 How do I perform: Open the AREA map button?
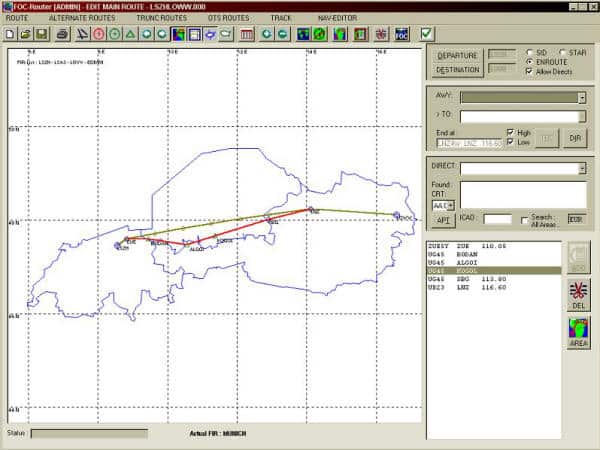point(578,332)
